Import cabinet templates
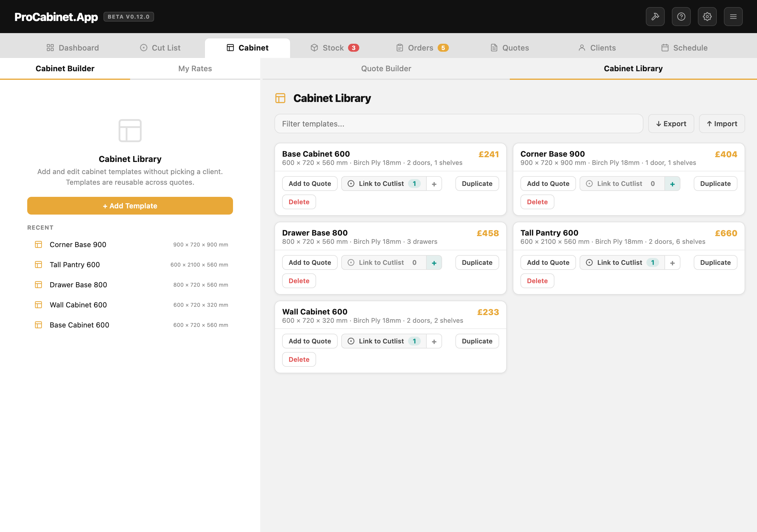The height and width of the screenshot is (532, 757). click(722, 124)
